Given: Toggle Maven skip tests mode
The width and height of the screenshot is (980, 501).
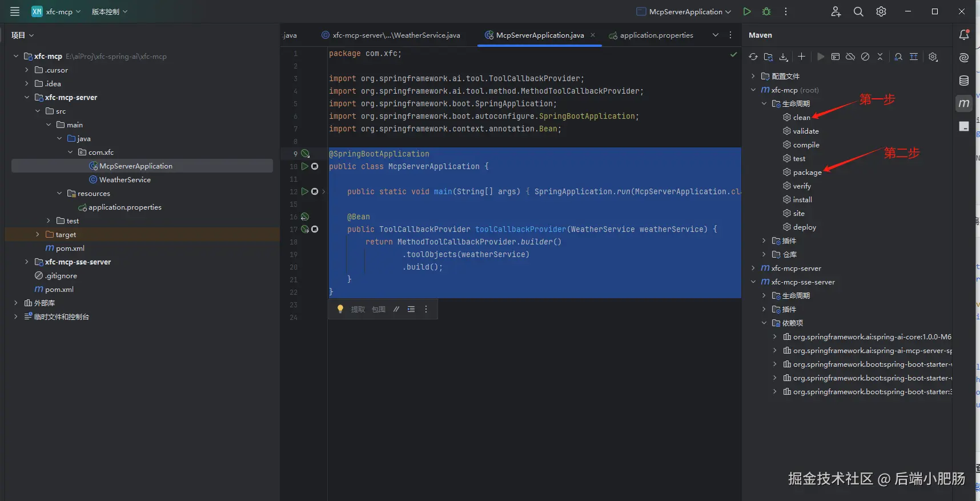Looking at the screenshot, I should point(865,57).
